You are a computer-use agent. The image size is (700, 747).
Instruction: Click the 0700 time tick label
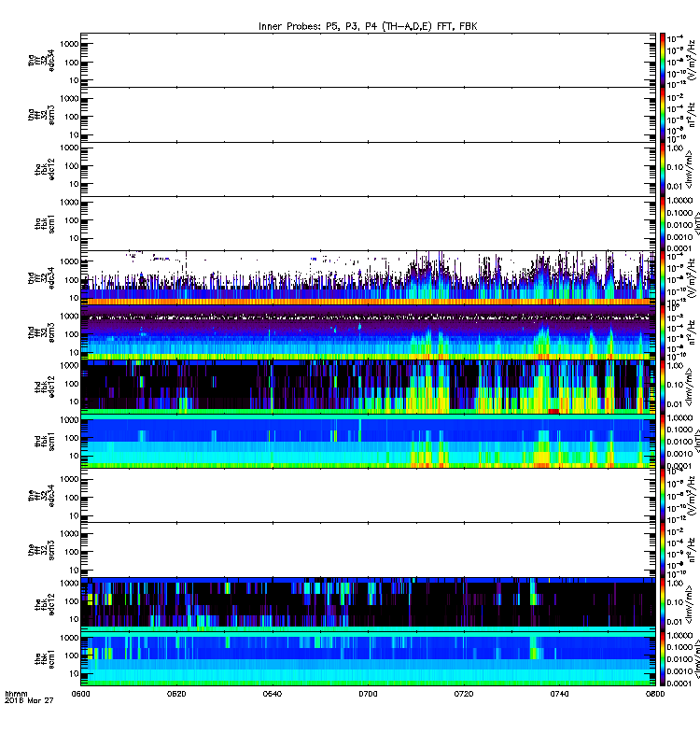click(368, 694)
